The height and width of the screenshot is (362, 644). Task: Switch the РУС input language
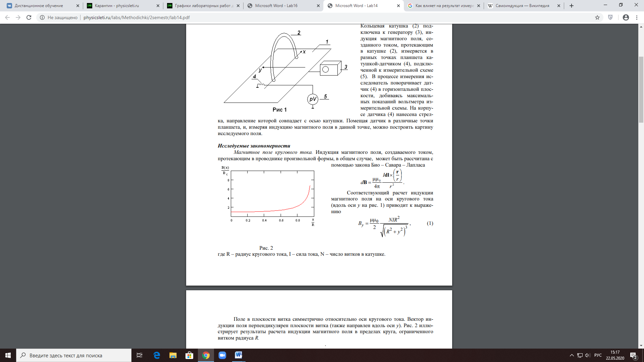(x=598, y=355)
